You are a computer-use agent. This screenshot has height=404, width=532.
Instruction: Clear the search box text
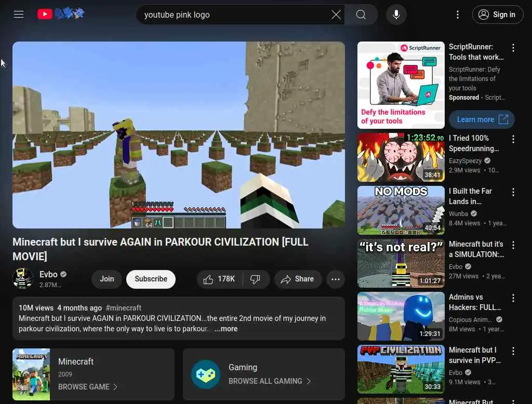click(336, 15)
